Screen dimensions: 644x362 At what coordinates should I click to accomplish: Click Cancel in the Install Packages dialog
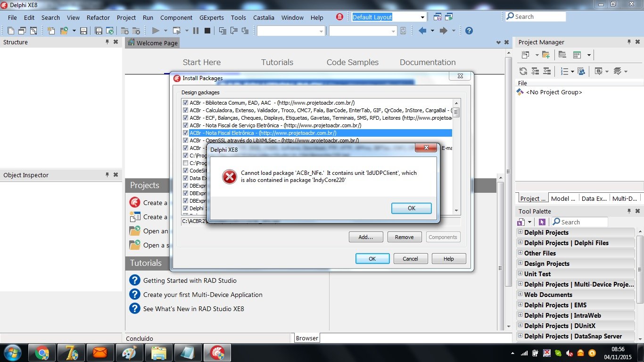(410, 258)
